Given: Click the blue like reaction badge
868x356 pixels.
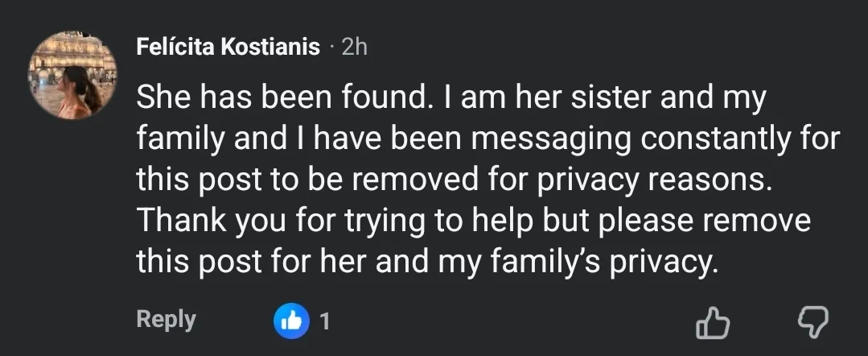Looking at the screenshot, I should [291, 321].
